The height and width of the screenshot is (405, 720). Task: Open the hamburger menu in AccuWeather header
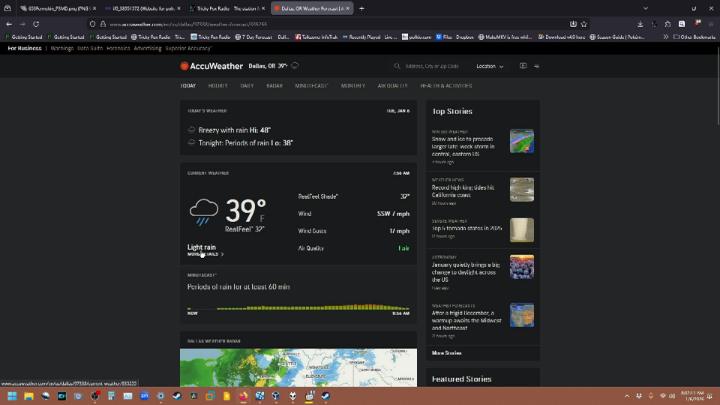(537, 66)
